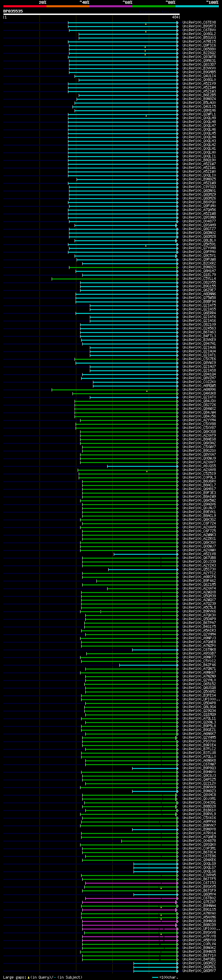Select the UniRef100_A7PJY8 label

(199, 936)
